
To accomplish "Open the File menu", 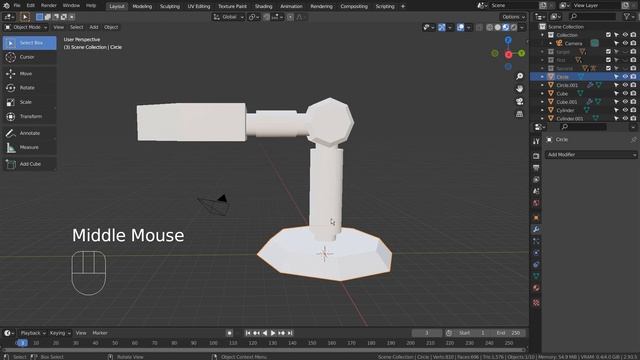I will (17, 6).
